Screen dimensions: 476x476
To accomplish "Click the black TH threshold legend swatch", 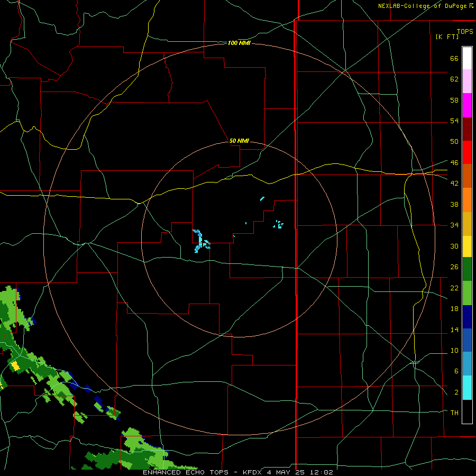I will tap(467, 411).
